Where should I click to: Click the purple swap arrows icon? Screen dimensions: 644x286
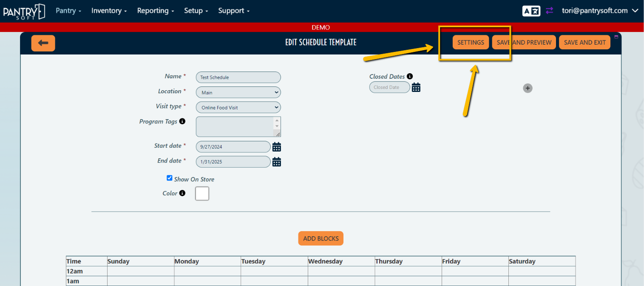click(549, 10)
